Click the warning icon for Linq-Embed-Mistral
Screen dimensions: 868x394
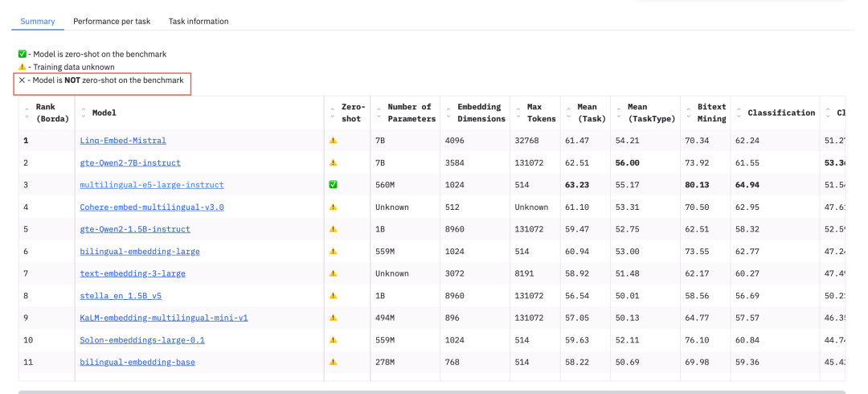(x=333, y=141)
